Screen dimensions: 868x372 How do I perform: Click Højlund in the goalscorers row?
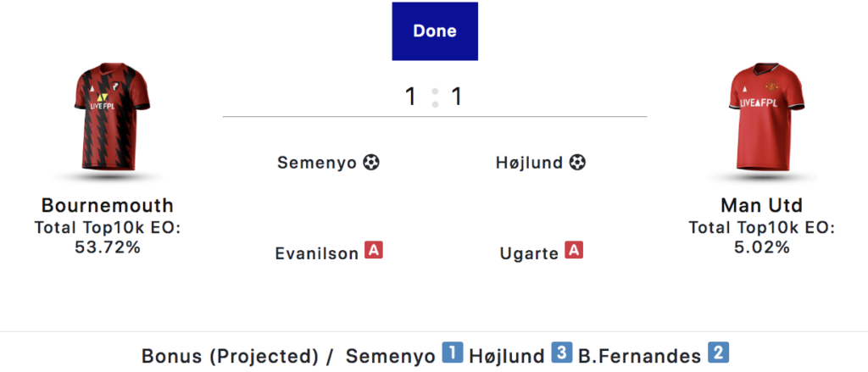pos(529,163)
